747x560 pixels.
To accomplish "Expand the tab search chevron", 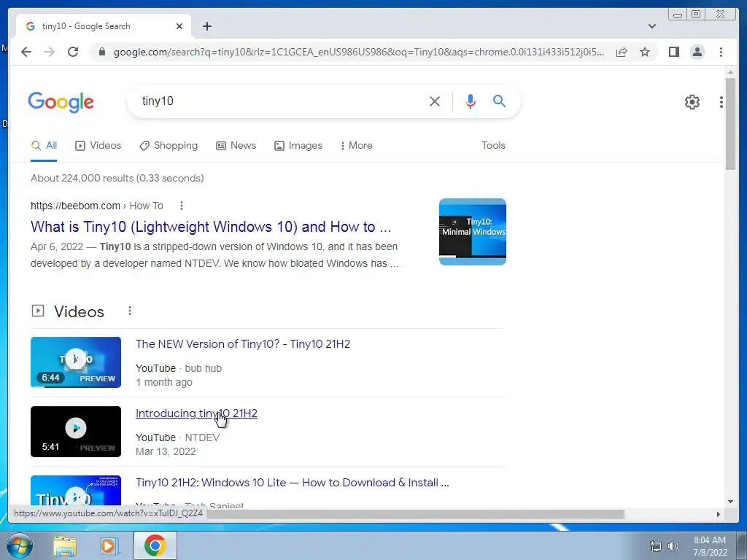I will (651, 26).
